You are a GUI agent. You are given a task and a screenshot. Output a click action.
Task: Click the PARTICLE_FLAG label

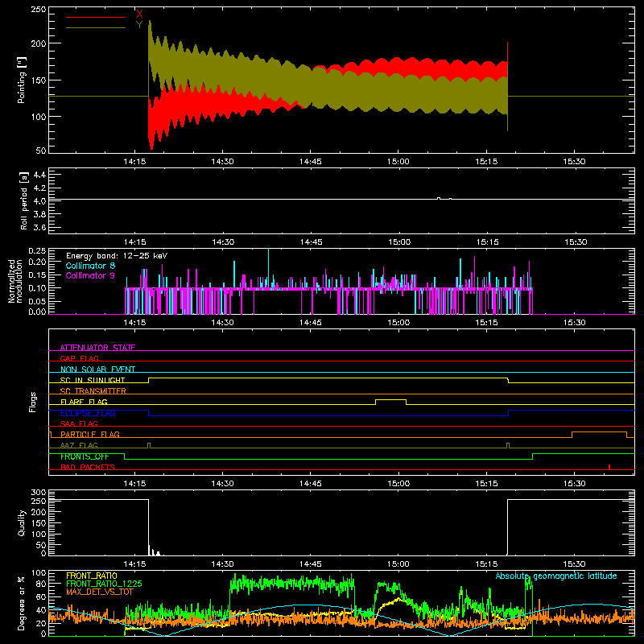point(90,434)
